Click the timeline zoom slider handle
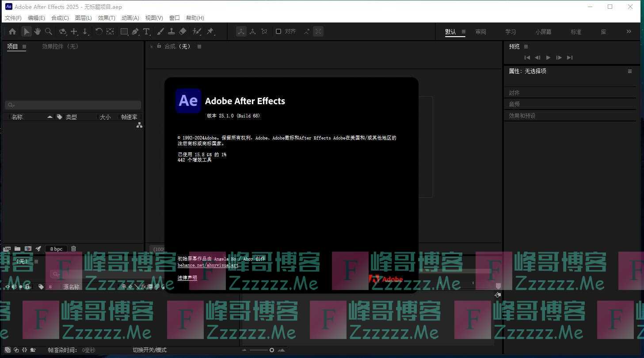The image size is (644, 358). [x=272, y=350]
